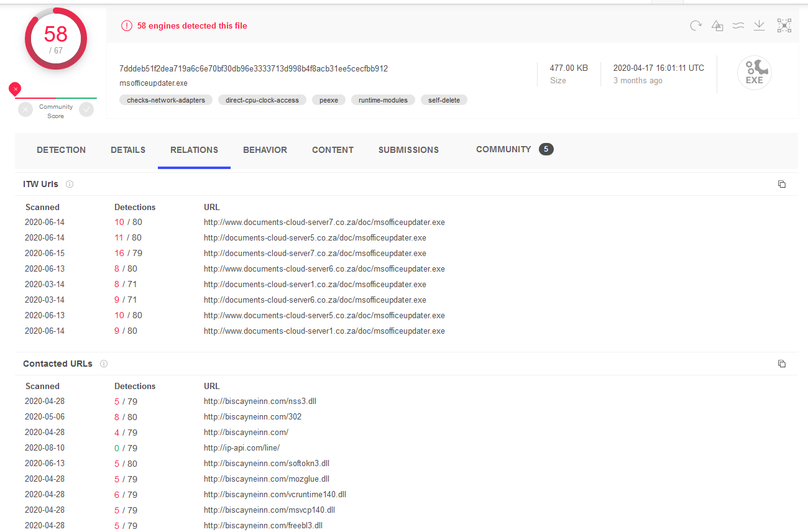The width and height of the screenshot is (808, 532).
Task: Click the red community score marker
Action: pyautogui.click(x=15, y=88)
